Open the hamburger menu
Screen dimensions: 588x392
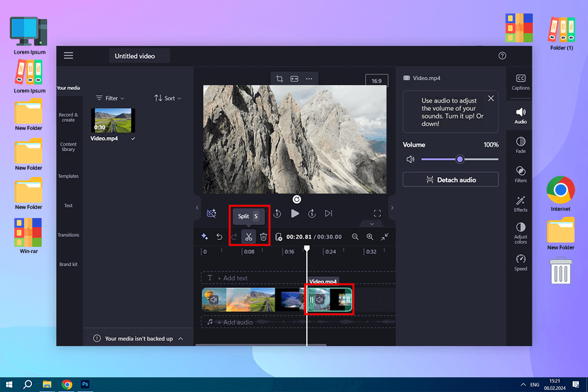68,56
